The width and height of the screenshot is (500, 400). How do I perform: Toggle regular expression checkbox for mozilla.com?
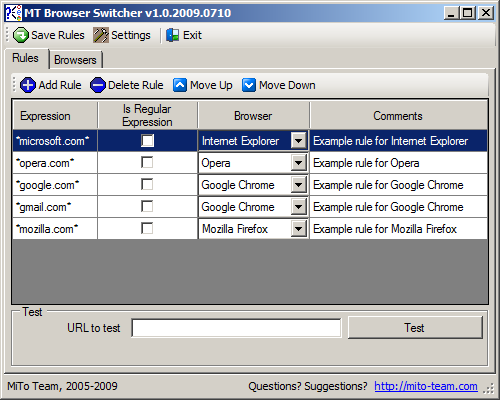147,229
